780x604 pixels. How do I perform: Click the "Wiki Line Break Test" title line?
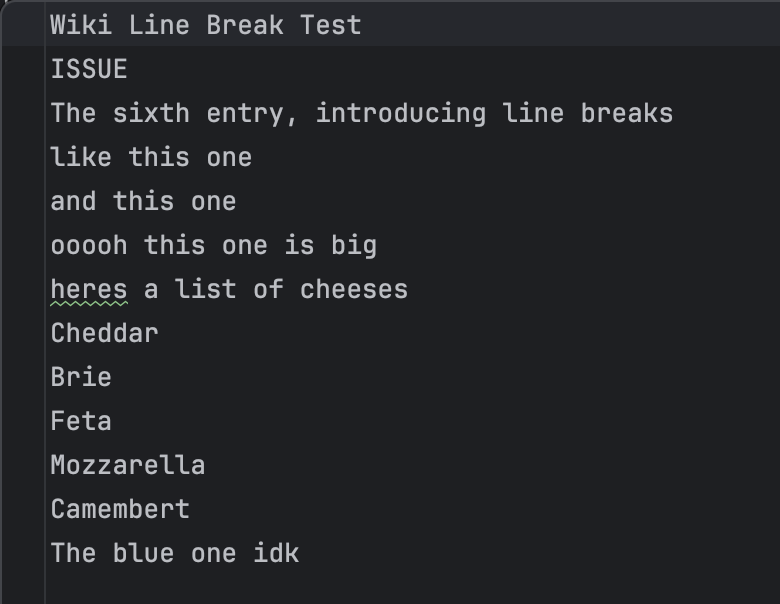point(205,25)
